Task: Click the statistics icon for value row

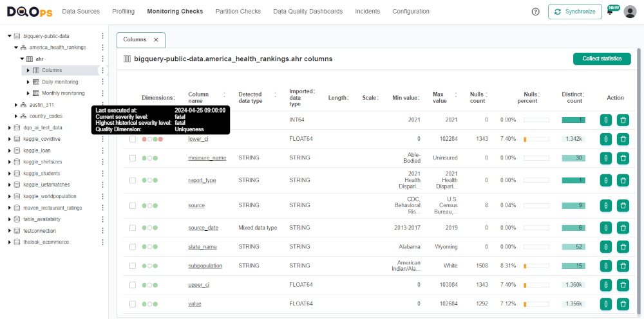Action: coord(605,304)
